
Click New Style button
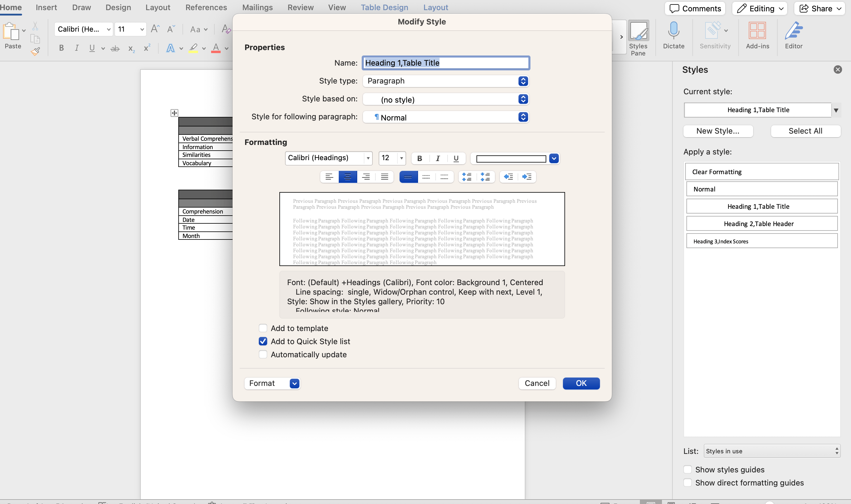coord(718,131)
